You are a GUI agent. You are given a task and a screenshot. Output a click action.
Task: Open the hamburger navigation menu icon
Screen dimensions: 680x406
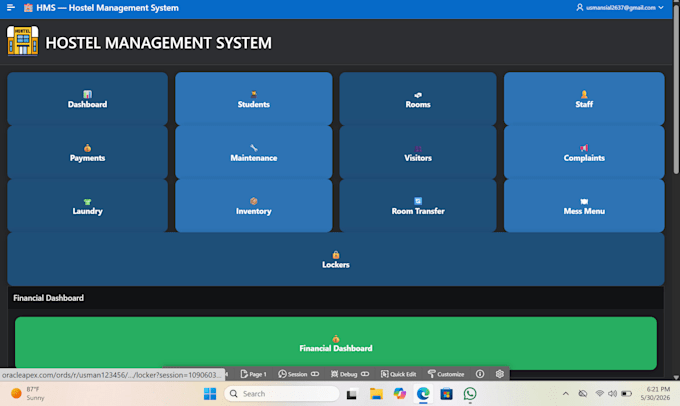(x=11, y=7)
